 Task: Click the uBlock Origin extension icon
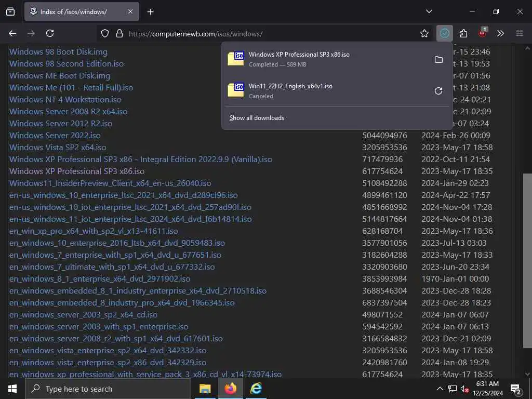pyautogui.click(x=483, y=33)
